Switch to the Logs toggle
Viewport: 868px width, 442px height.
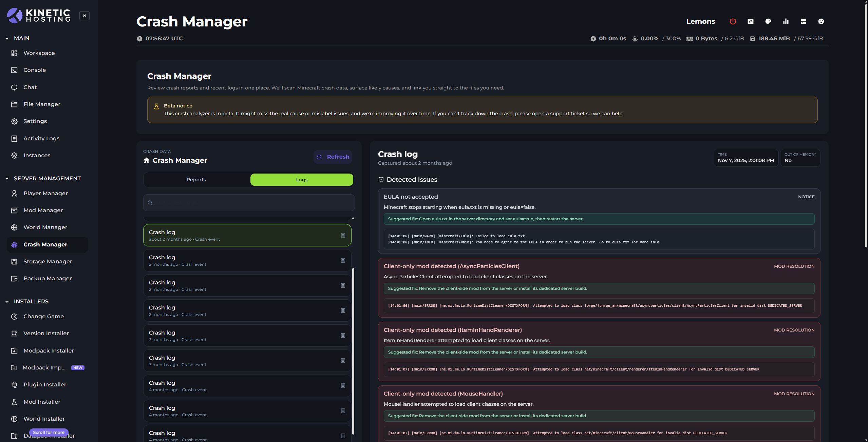pyautogui.click(x=301, y=180)
